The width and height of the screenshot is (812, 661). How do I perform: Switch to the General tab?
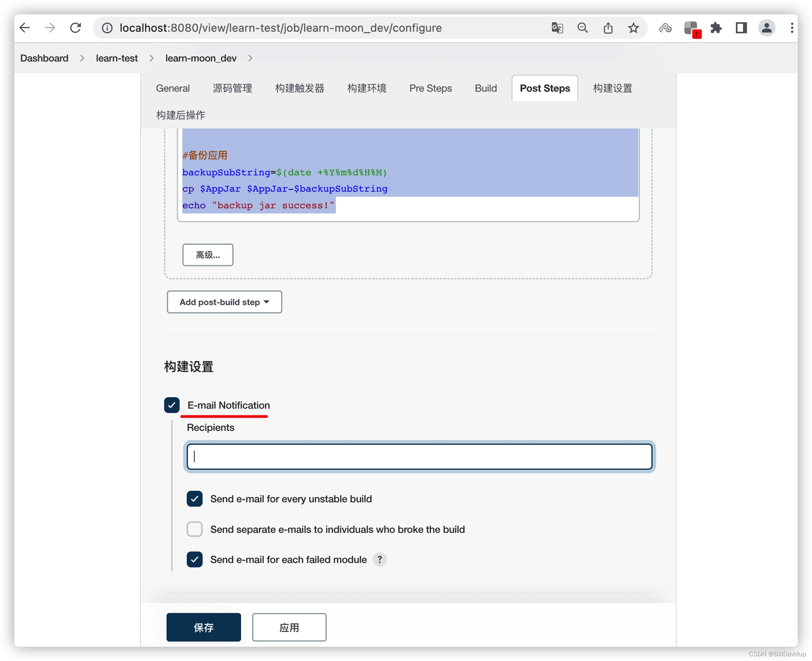point(173,88)
